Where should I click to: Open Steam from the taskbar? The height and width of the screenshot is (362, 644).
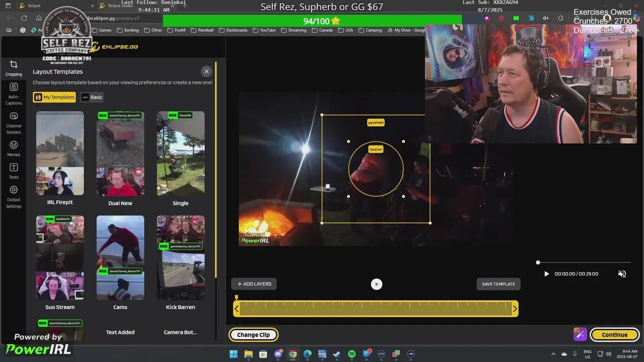337,354
